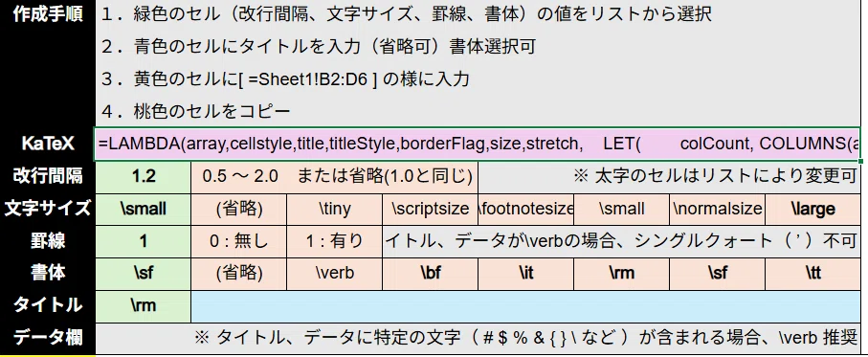The height and width of the screenshot is (357, 868).
Task: Click the pink \sf option cell
Action: coord(718,273)
